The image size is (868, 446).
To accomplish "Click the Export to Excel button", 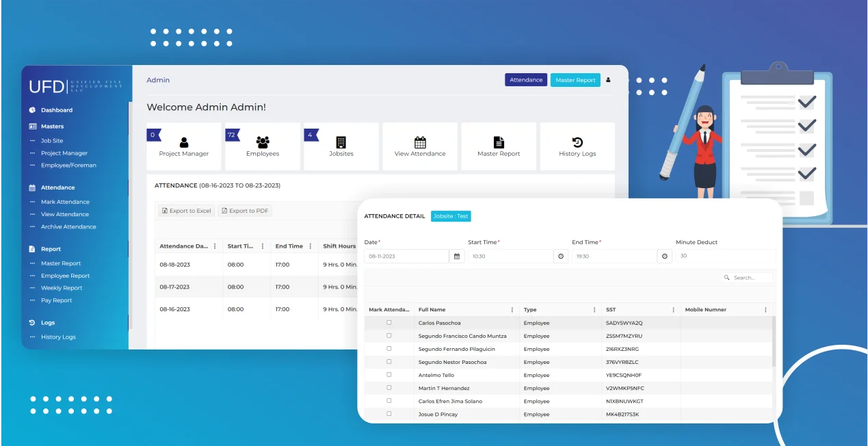I will click(x=186, y=211).
